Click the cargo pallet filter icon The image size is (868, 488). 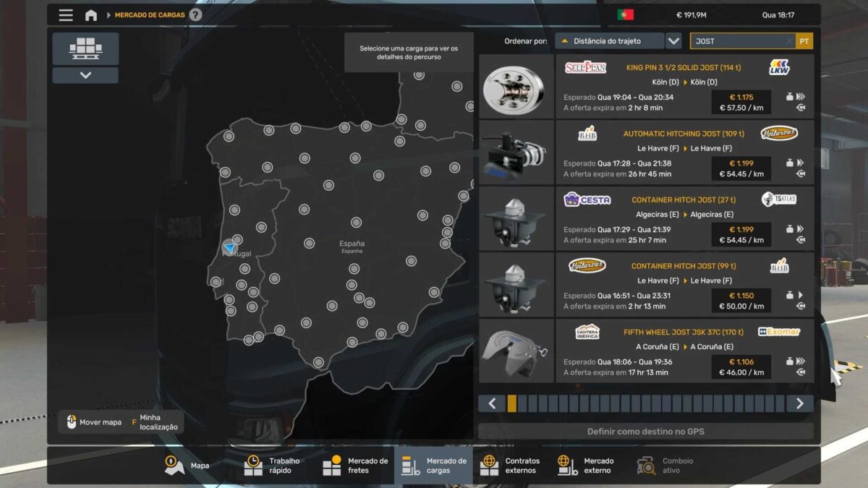(85, 48)
